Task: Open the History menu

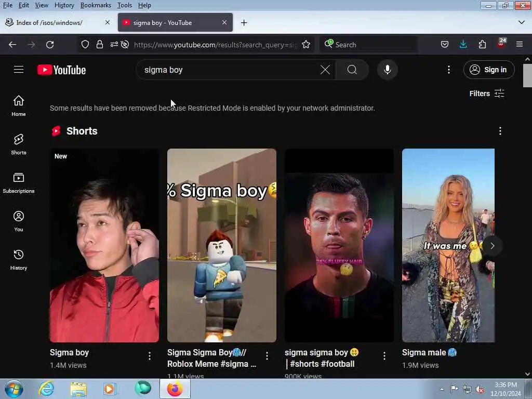Action: click(64, 5)
